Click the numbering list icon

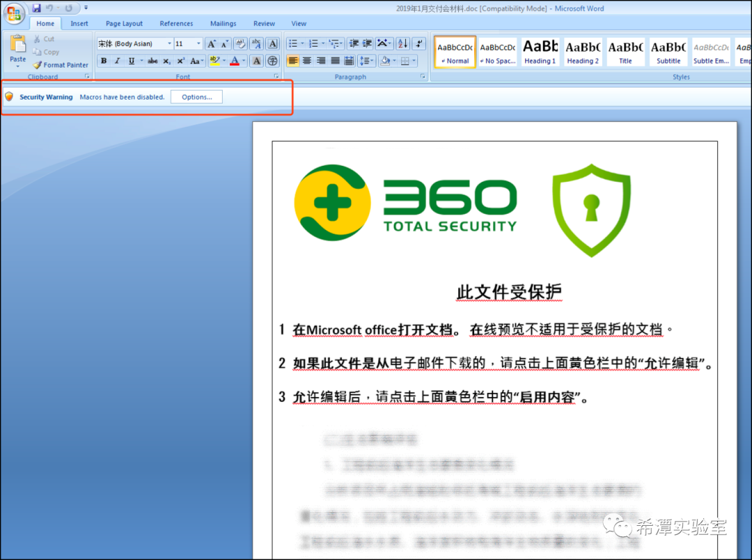pyautogui.click(x=313, y=44)
